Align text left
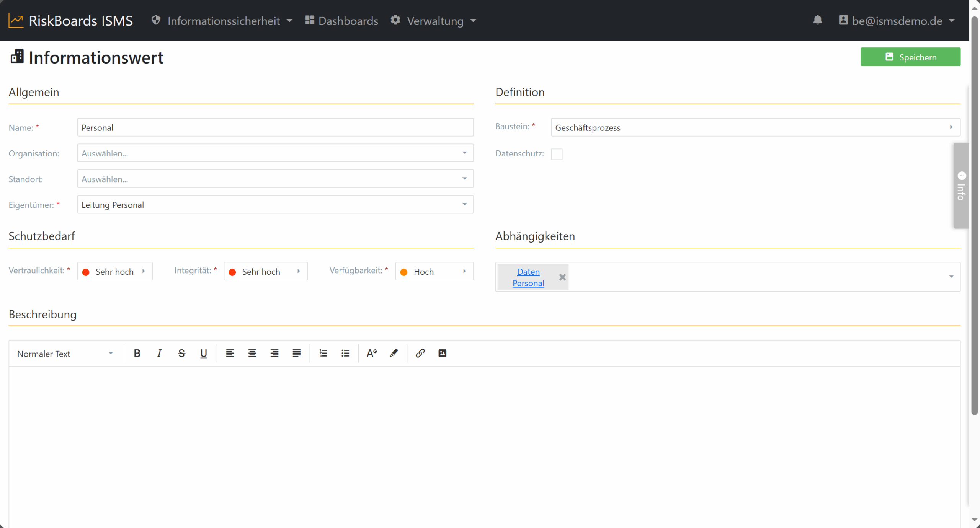 [230, 353]
